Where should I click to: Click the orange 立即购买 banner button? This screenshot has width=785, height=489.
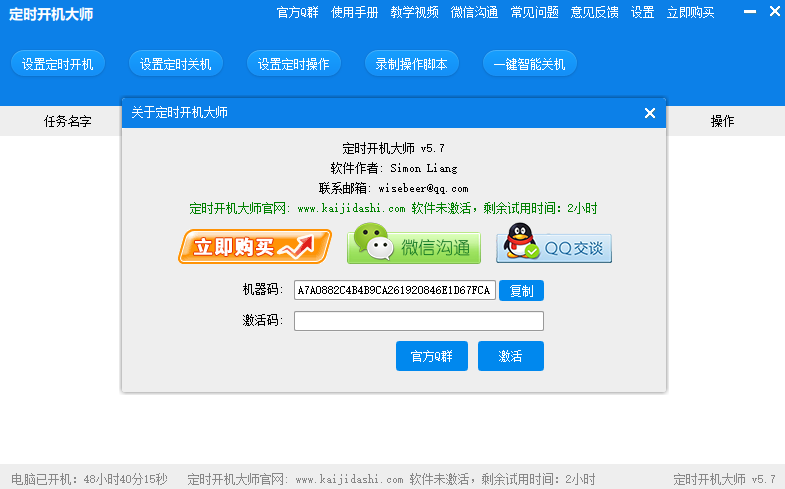coord(255,246)
